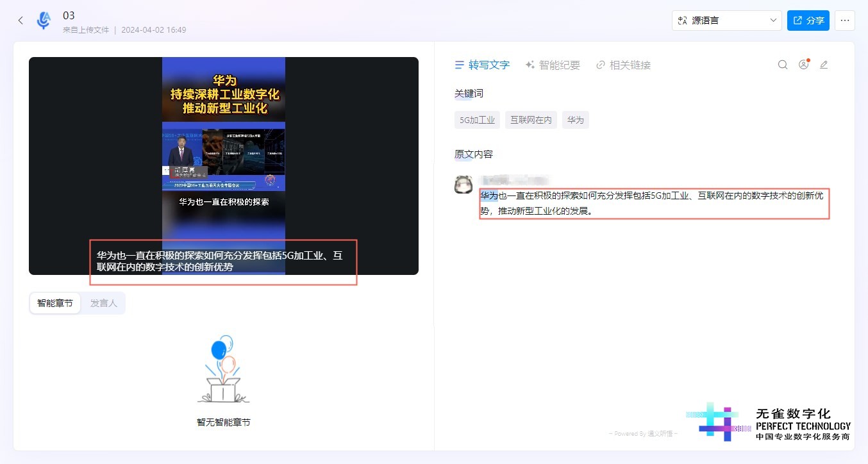Click the 暂无智能章节 empty-state text
The height and width of the screenshot is (464, 868).
[223, 422]
